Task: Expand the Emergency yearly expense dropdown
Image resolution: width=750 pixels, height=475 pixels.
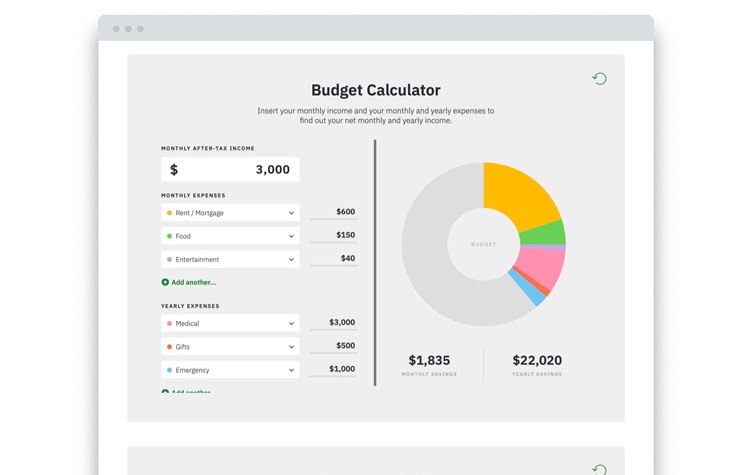Action: click(230, 370)
